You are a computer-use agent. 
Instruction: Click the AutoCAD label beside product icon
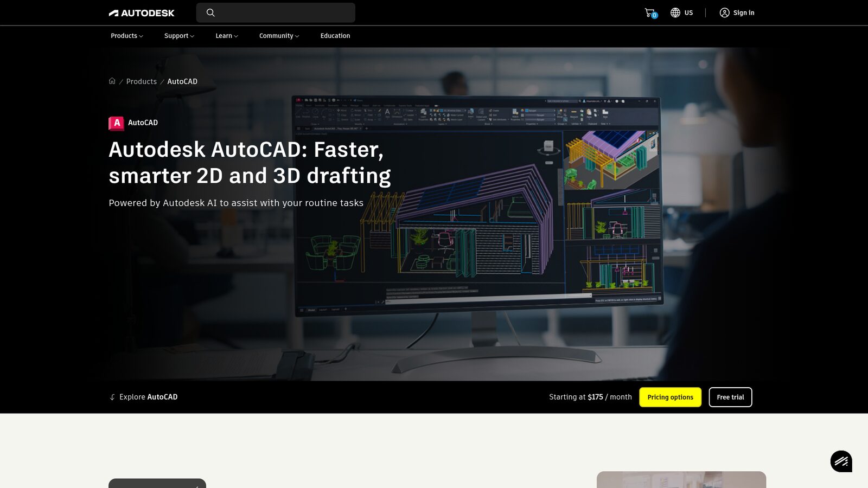[x=143, y=123]
